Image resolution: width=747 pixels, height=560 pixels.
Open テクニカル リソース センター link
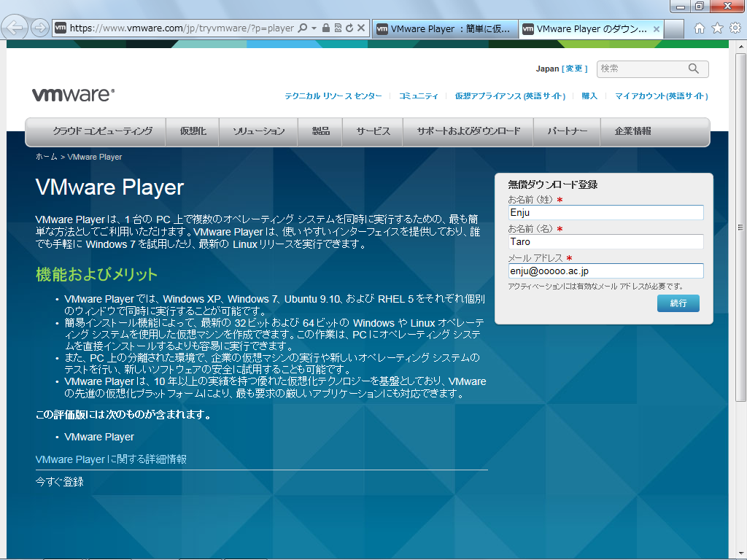333,96
